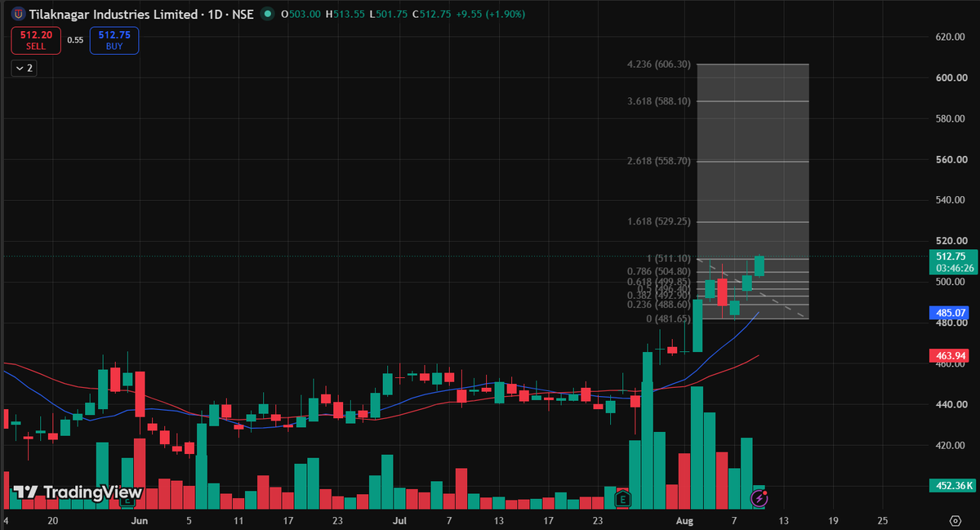Image resolution: width=980 pixels, height=530 pixels.
Task: Click the high value H513.55
Action: tap(345, 14)
